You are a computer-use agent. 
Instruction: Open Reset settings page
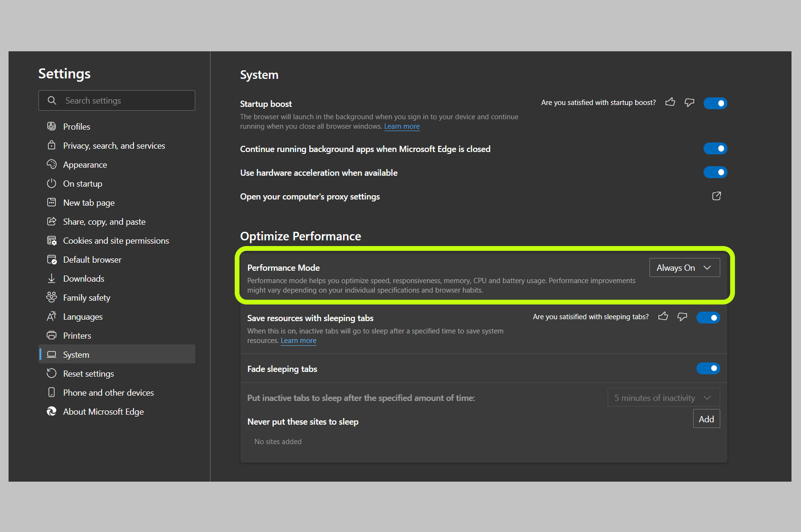(x=117, y=373)
